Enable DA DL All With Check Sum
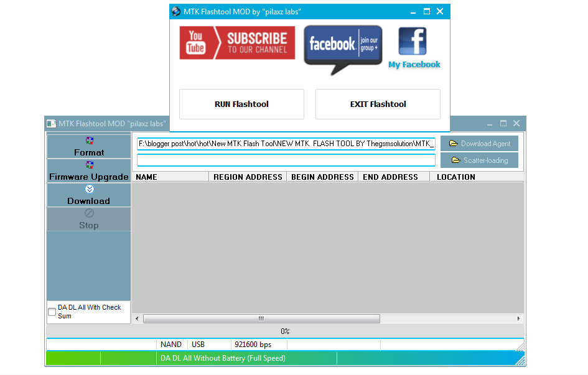Screen dimensions: 588x375 [x=52, y=312]
